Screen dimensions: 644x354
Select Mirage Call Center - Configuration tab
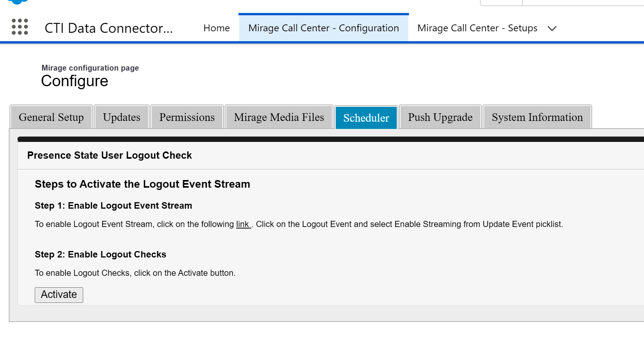coord(324,28)
